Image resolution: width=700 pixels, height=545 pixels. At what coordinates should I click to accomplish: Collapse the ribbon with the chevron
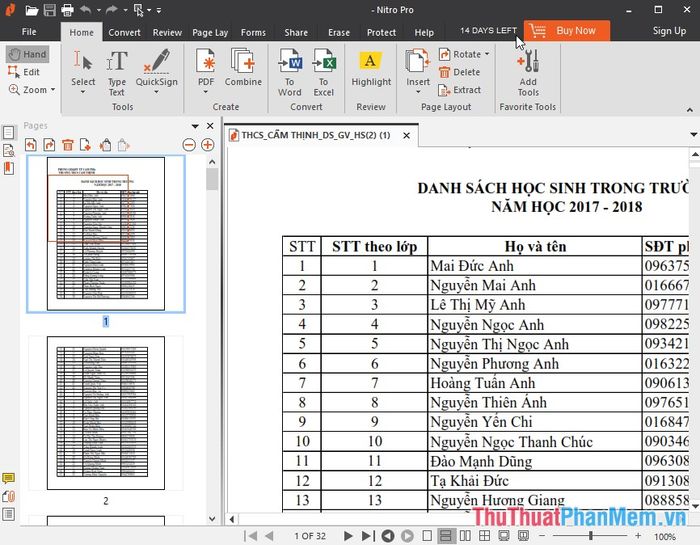click(690, 109)
